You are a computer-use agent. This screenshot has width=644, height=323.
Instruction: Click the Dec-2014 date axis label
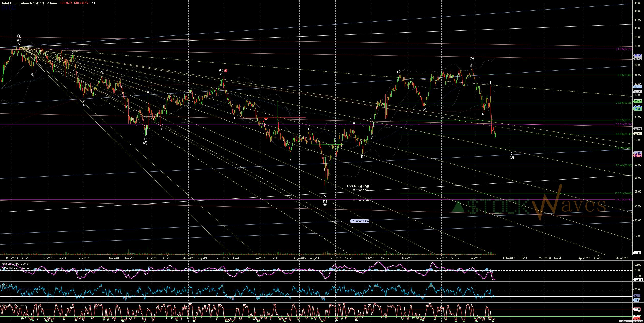coord(12,258)
